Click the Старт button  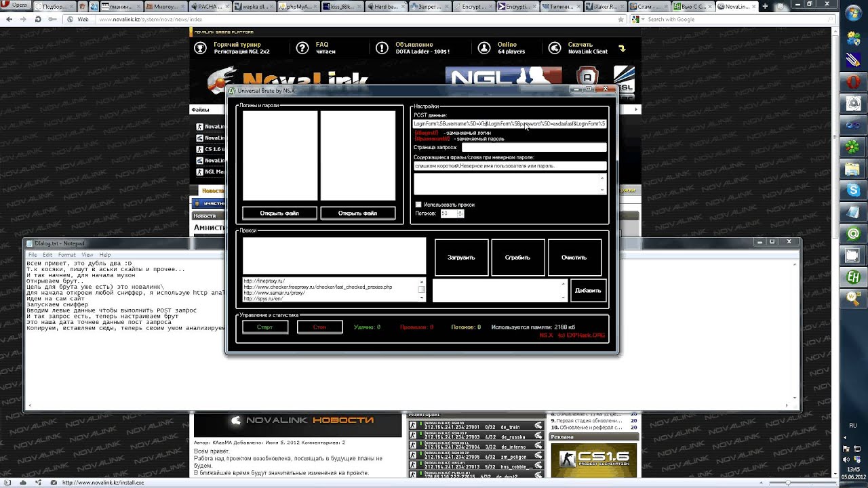click(265, 327)
